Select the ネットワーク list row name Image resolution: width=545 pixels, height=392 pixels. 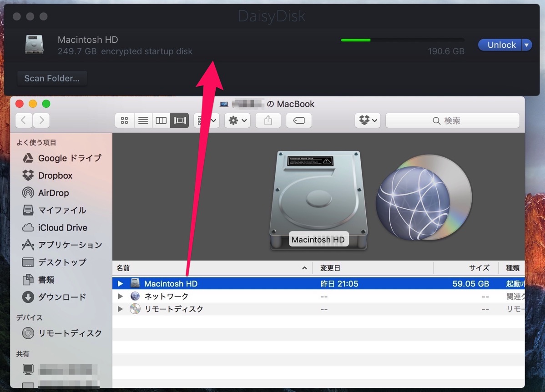(167, 297)
